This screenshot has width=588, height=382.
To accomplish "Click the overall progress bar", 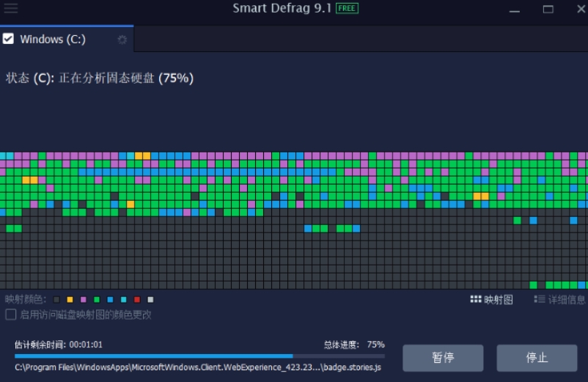I will (x=199, y=356).
